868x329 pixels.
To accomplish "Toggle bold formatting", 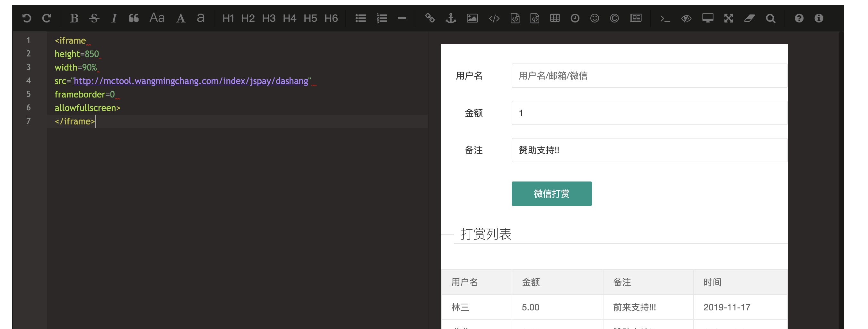I will click(x=74, y=18).
